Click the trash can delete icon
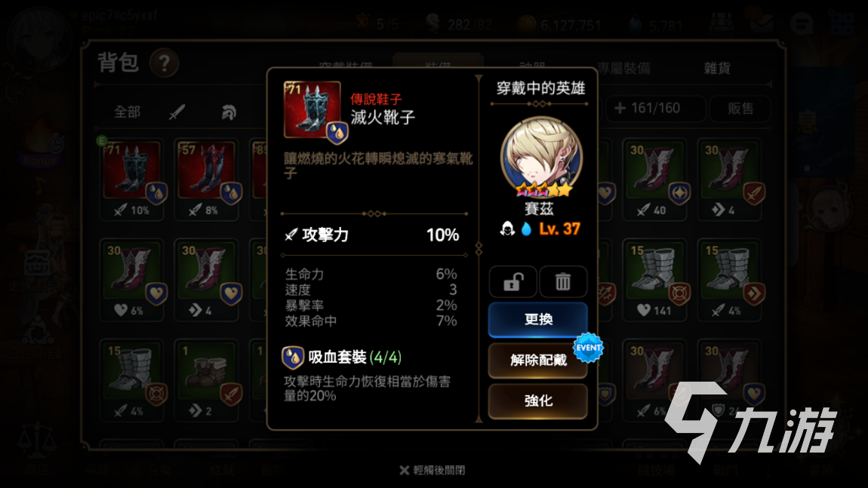 563,281
